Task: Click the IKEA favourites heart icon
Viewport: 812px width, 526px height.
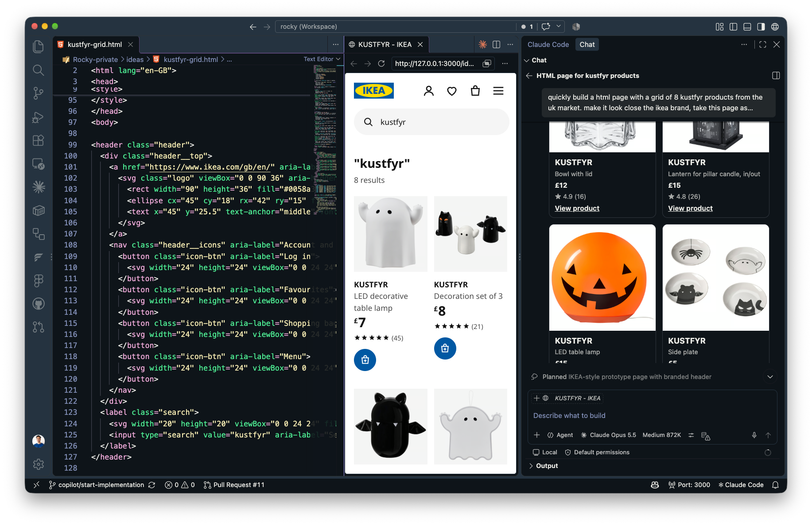Action: 452,91
